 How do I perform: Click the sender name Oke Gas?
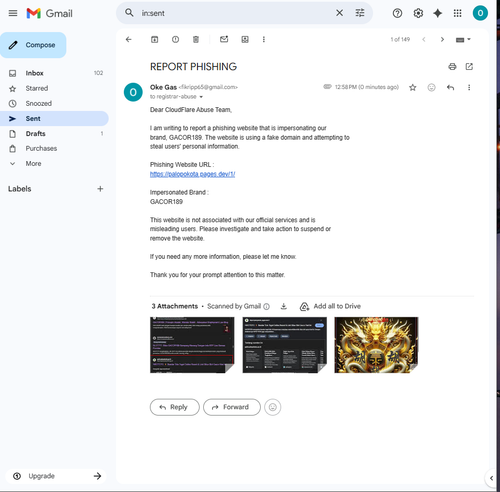163,87
